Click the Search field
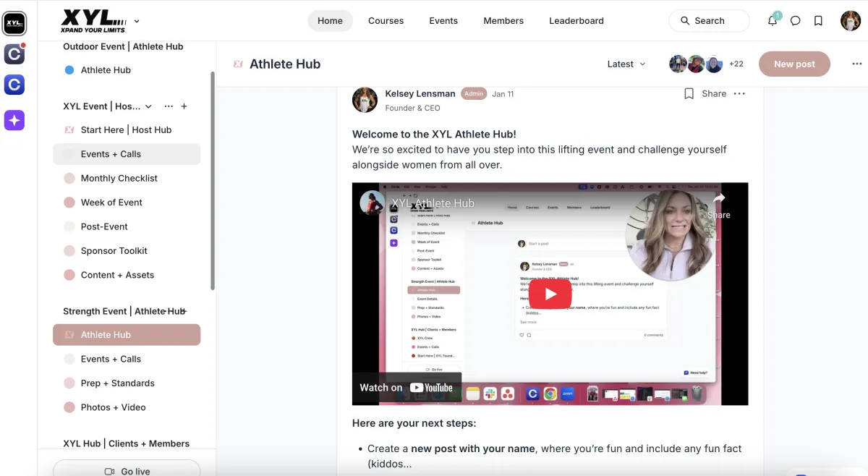868x476 pixels. click(x=709, y=21)
